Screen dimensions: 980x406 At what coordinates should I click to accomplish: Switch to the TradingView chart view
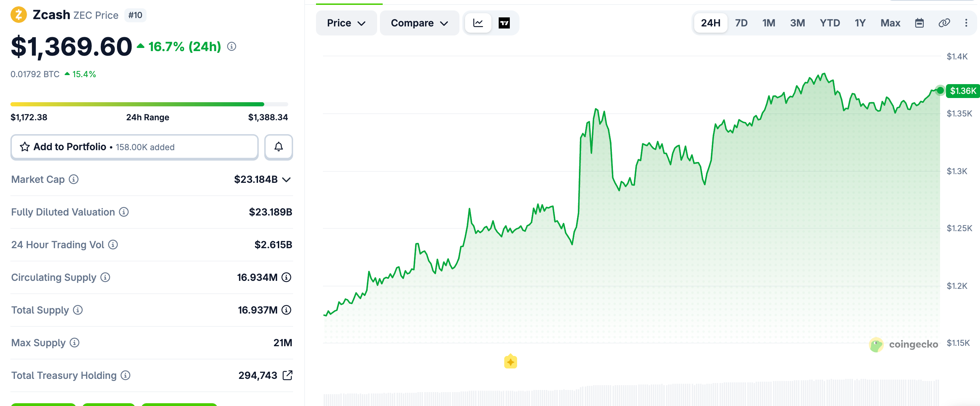tap(504, 23)
